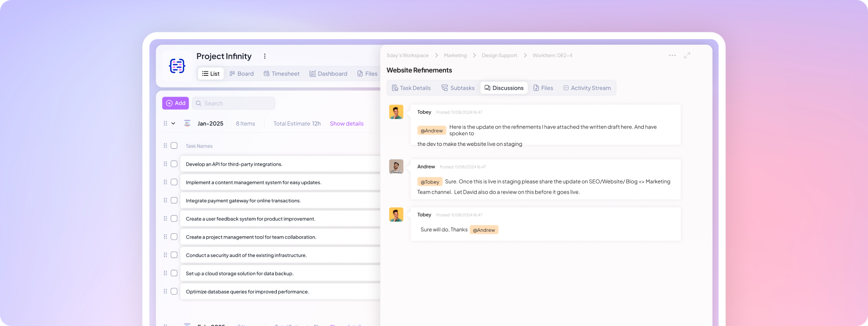The image size is (868, 326).
Task: Open the work item Files tab
Action: (543, 88)
